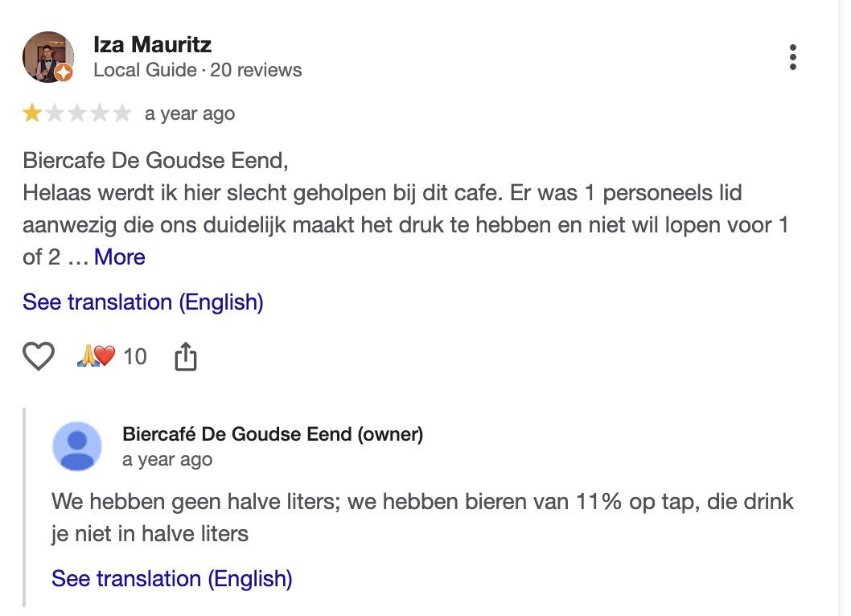Click the third gray rating star
The image size is (851, 616).
(x=77, y=113)
